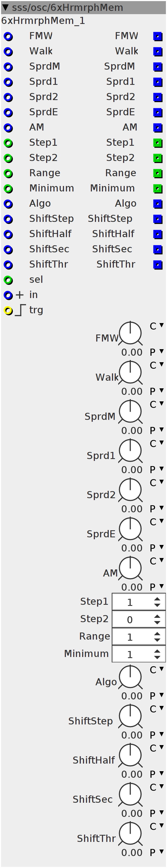The height and width of the screenshot is (868, 167).
Task: Open the C dropdown next to FMW knob
Action: click(x=157, y=326)
